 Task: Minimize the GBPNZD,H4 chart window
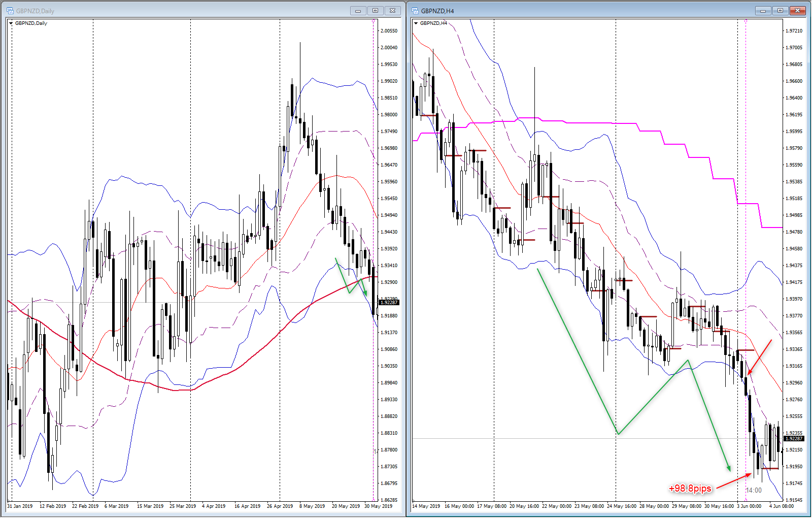[763, 11]
